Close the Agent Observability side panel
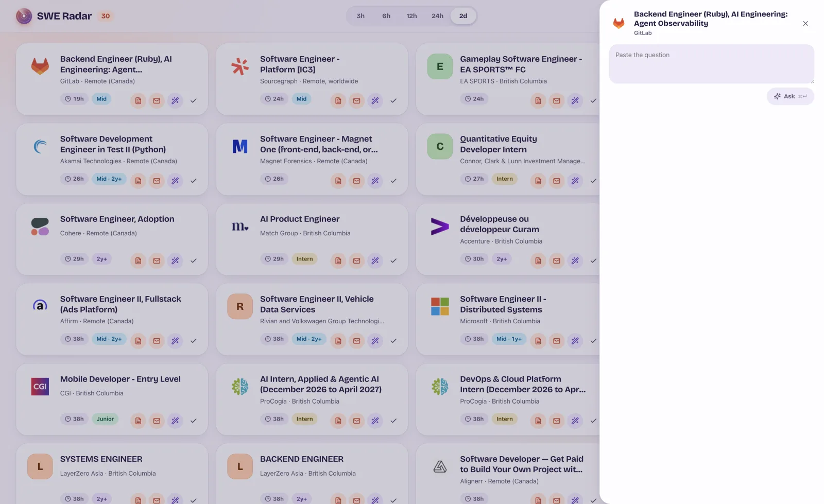This screenshot has height=504, width=824. (805, 23)
